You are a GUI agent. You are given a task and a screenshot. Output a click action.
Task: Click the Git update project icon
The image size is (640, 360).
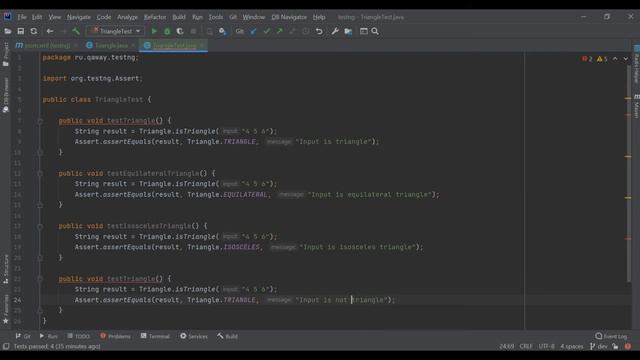[x=253, y=31]
